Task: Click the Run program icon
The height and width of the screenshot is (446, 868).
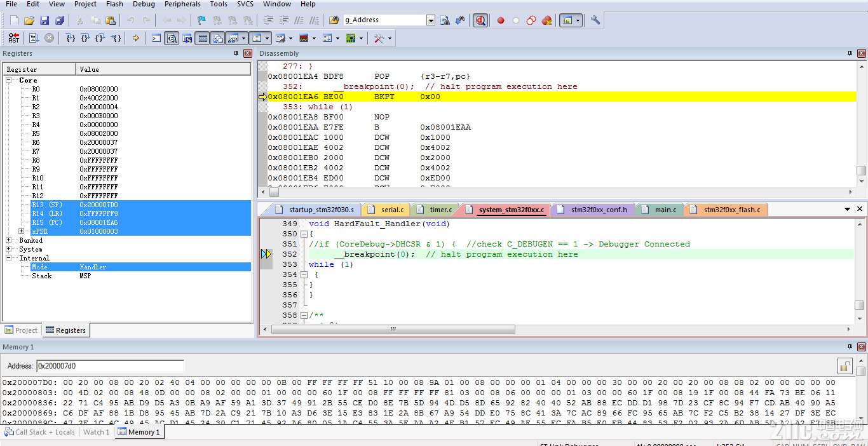Action: [34, 38]
